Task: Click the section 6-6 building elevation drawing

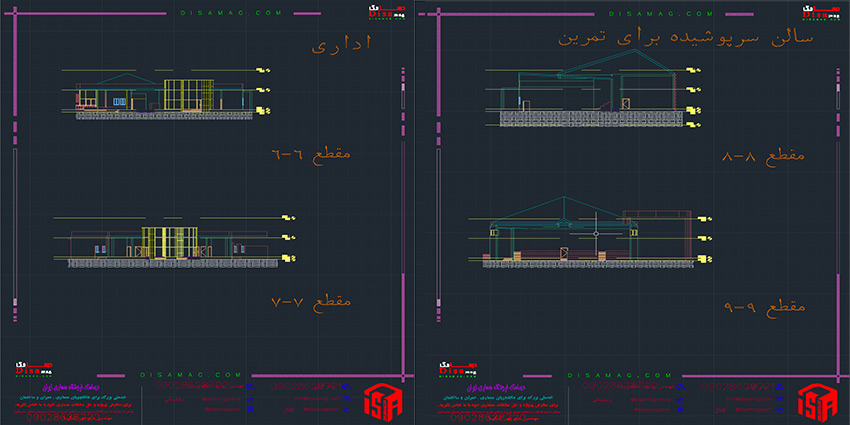Action: (x=160, y=95)
